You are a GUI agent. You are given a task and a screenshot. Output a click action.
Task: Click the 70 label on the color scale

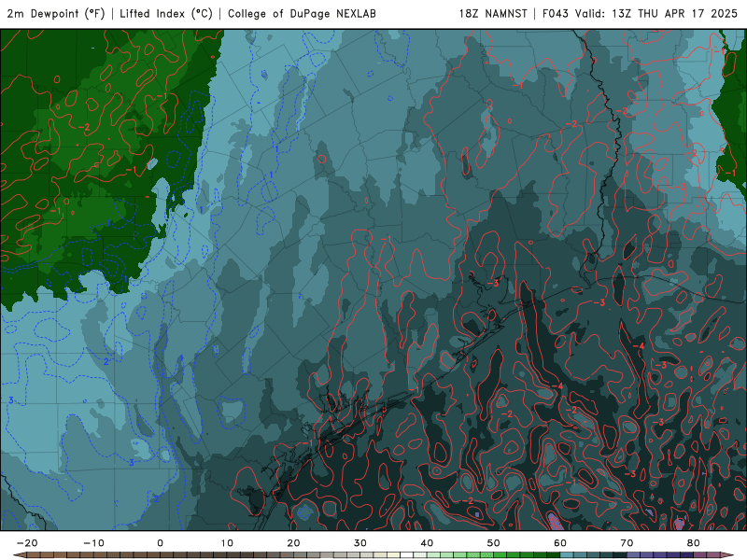pyautogui.click(x=627, y=543)
